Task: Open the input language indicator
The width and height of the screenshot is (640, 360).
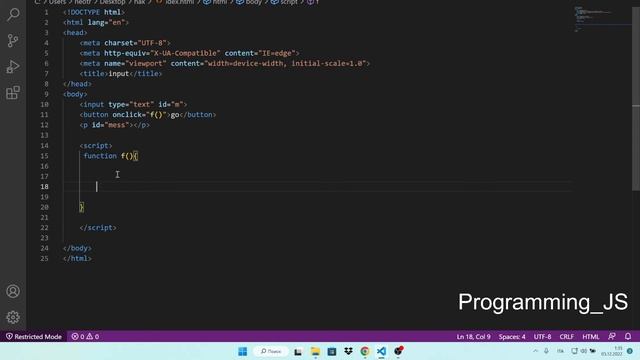Action: 560,351
